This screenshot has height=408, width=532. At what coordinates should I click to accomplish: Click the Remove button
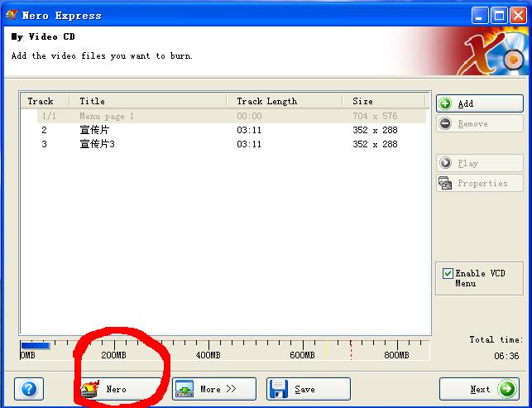tap(479, 123)
